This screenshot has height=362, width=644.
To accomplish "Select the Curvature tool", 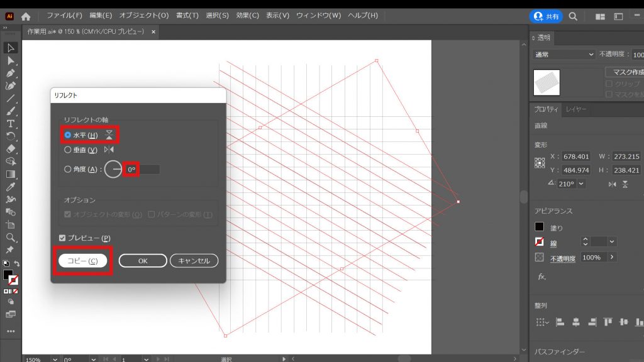I will [11, 85].
